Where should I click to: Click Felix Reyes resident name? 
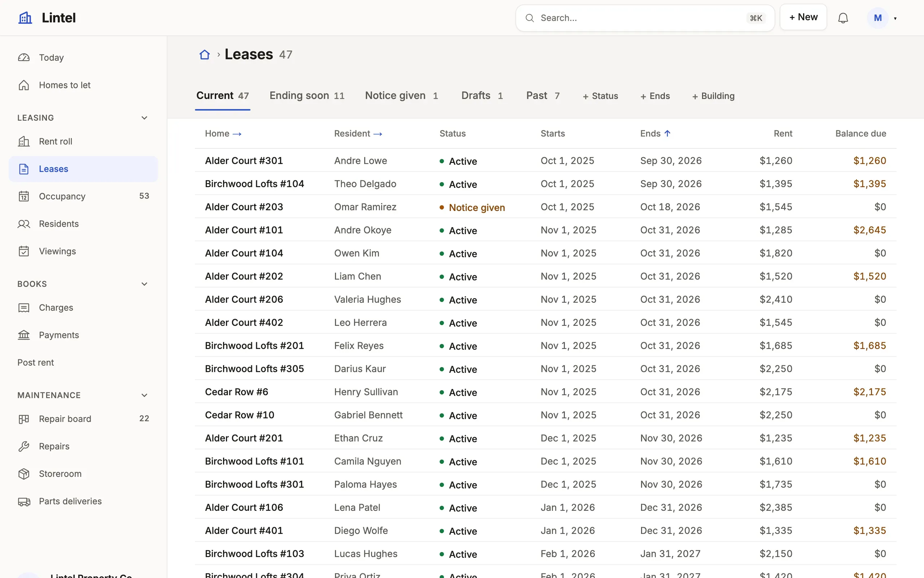[358, 346]
